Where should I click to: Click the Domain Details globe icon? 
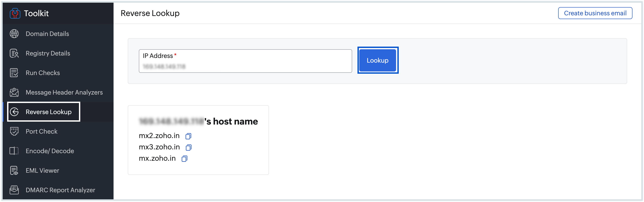(x=14, y=34)
